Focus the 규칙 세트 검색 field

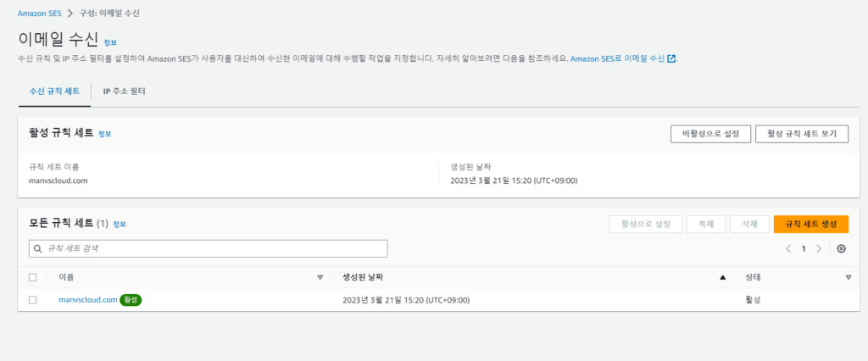[212, 248]
